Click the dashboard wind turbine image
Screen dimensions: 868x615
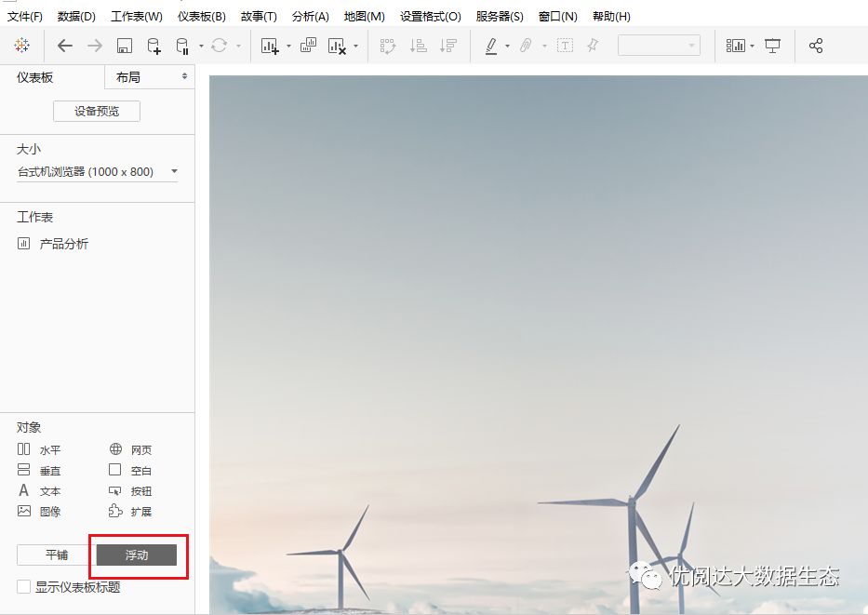tap(538, 344)
